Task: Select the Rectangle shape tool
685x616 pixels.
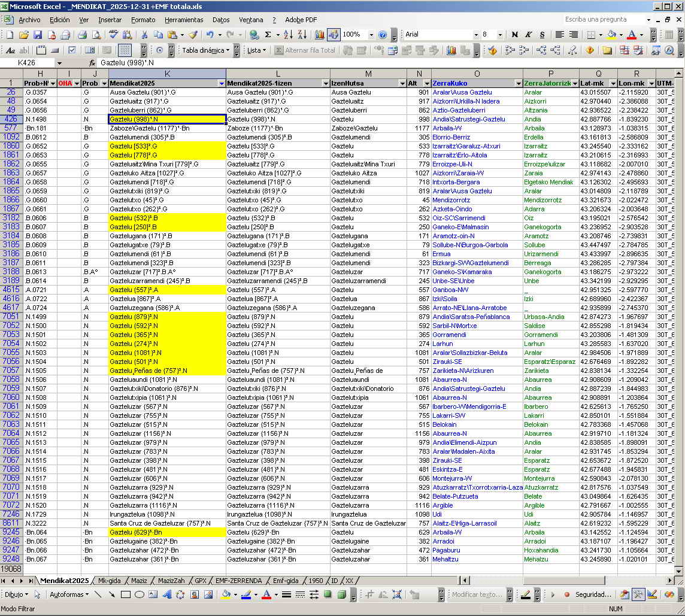Action: (x=126, y=594)
